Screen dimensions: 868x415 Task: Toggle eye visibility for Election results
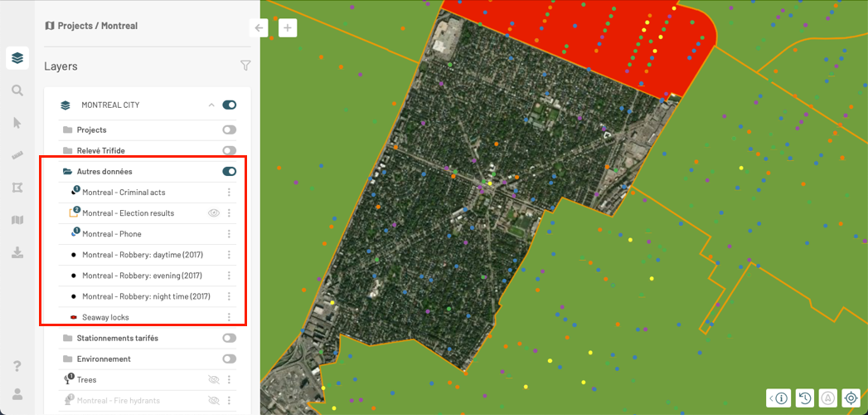click(213, 213)
